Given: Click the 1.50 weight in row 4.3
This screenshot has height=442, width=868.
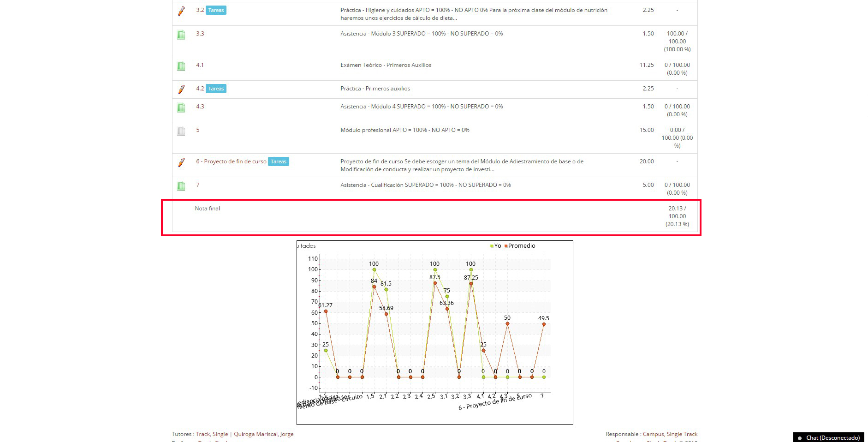Looking at the screenshot, I should 648,106.
